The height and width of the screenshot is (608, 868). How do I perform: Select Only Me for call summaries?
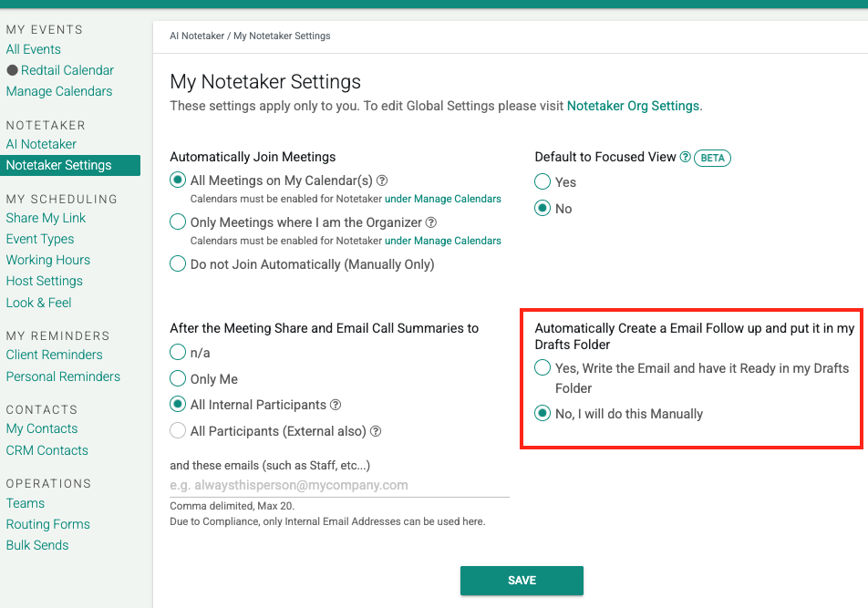(x=179, y=379)
